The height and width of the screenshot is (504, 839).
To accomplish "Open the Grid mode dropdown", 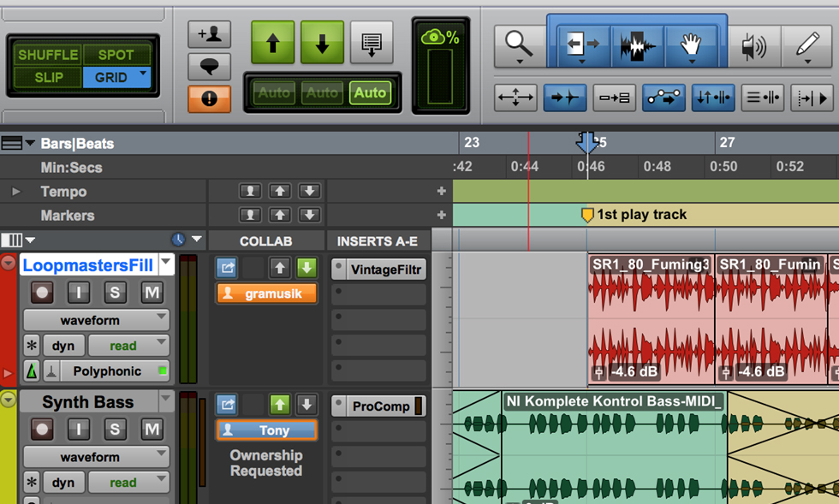I will point(143,75).
